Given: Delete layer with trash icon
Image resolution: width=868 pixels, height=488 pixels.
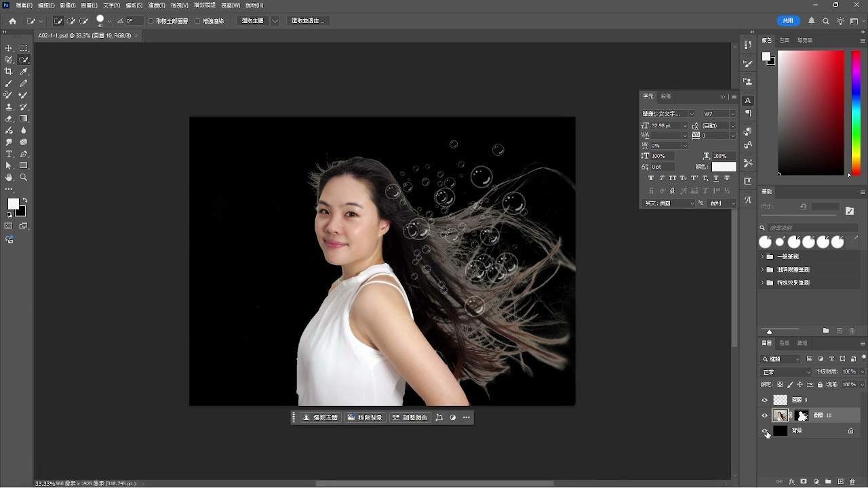Looking at the screenshot, I should tap(853, 482).
